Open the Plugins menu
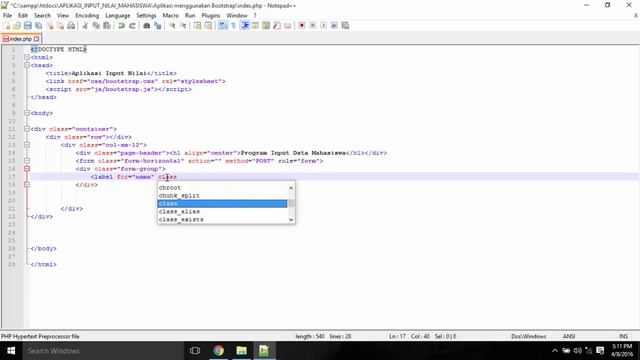 pos(211,16)
